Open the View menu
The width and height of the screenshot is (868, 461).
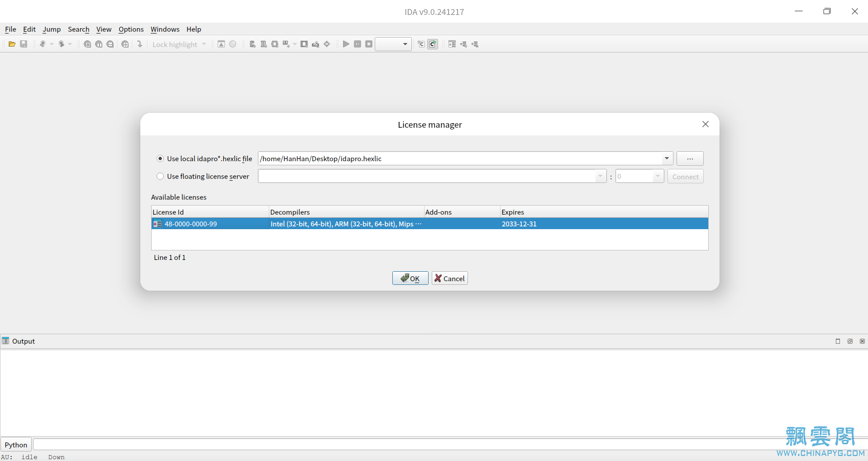[x=104, y=29]
